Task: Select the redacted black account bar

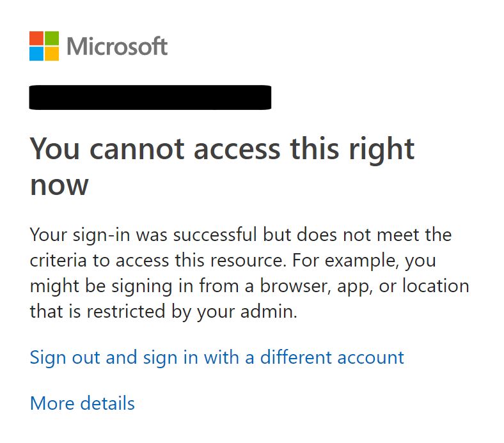Action: (x=150, y=97)
